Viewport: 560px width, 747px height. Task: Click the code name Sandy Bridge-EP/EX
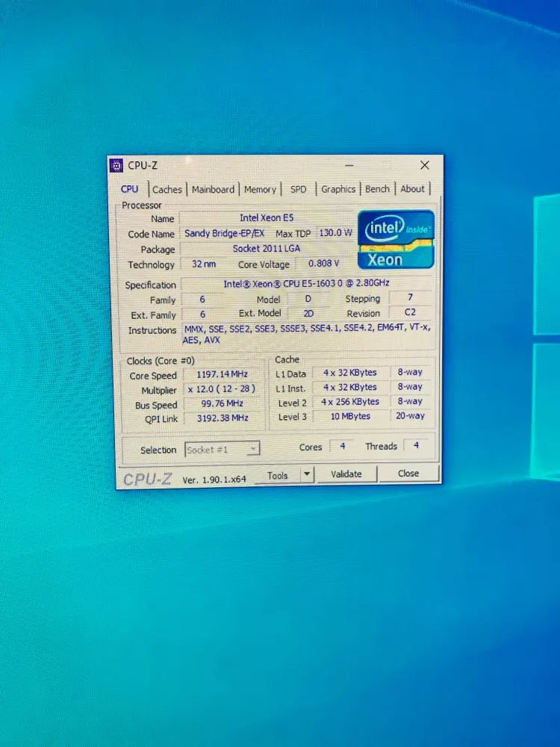pos(224,233)
